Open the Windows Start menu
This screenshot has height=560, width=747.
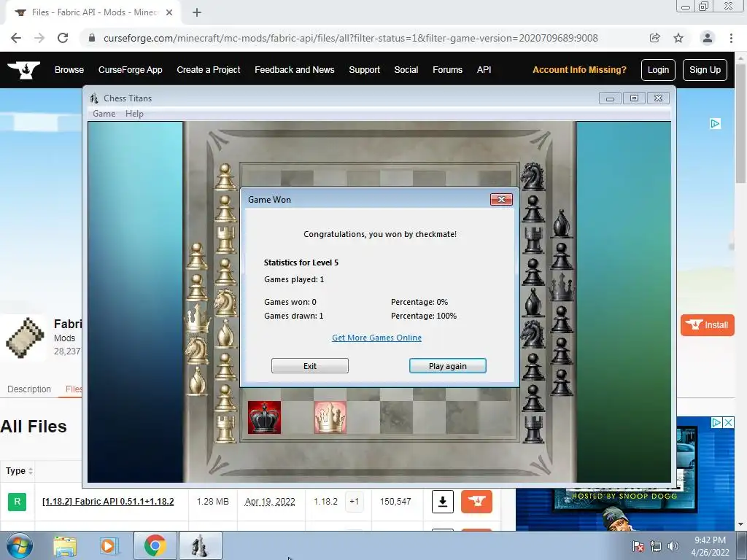(x=20, y=545)
